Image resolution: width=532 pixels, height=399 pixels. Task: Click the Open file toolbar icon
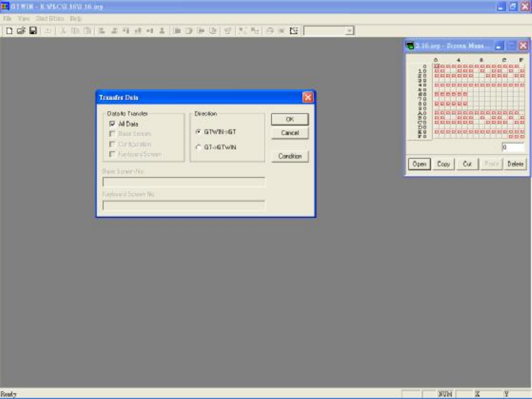(x=21, y=31)
